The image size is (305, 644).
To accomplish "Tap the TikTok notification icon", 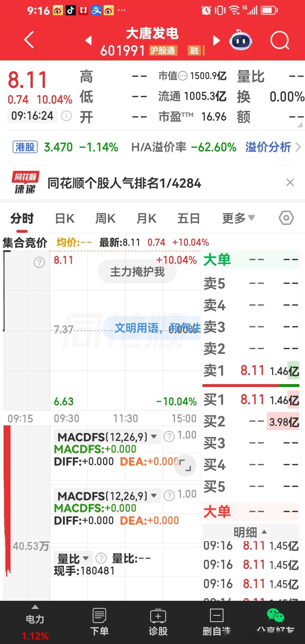I will (x=71, y=11).
